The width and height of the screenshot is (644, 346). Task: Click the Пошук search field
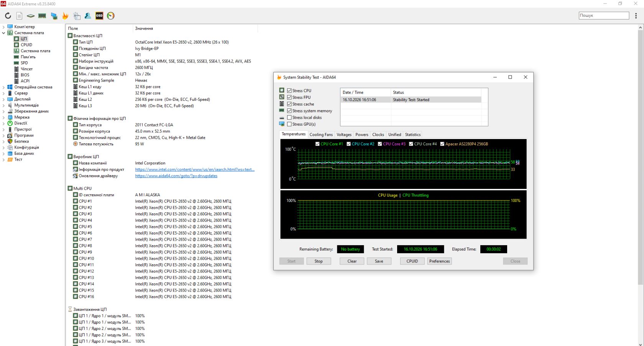(x=604, y=16)
